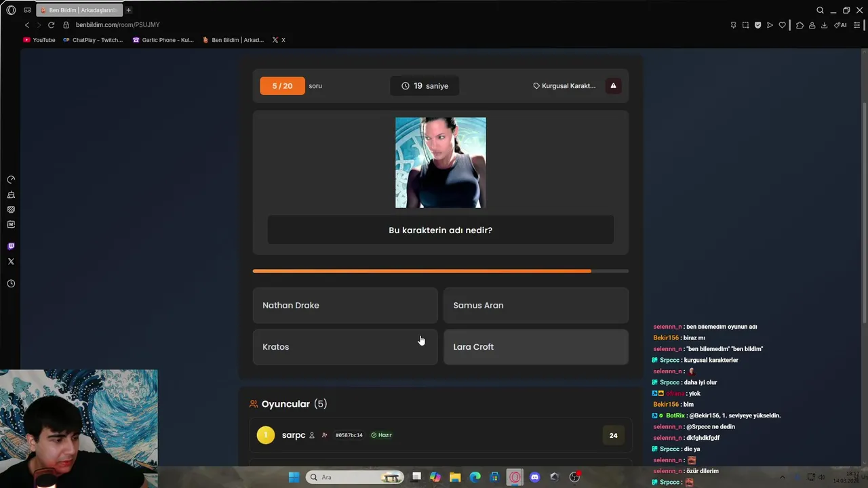Choose the Kratos answer
868x488 pixels.
(x=345, y=347)
